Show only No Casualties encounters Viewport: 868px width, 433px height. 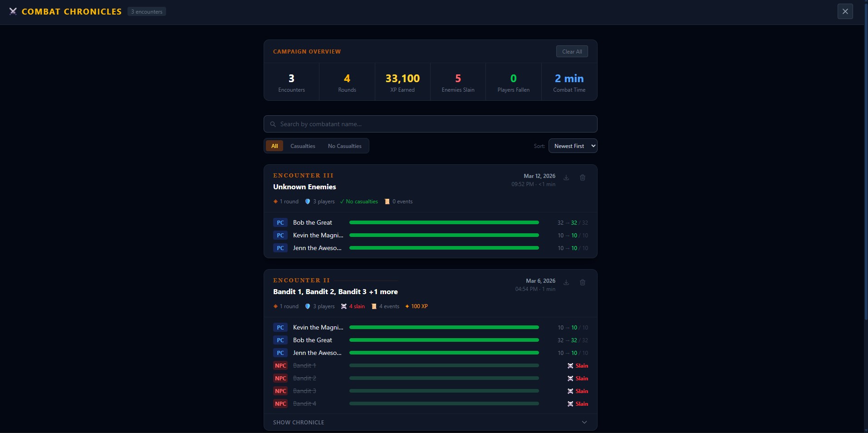(x=344, y=146)
